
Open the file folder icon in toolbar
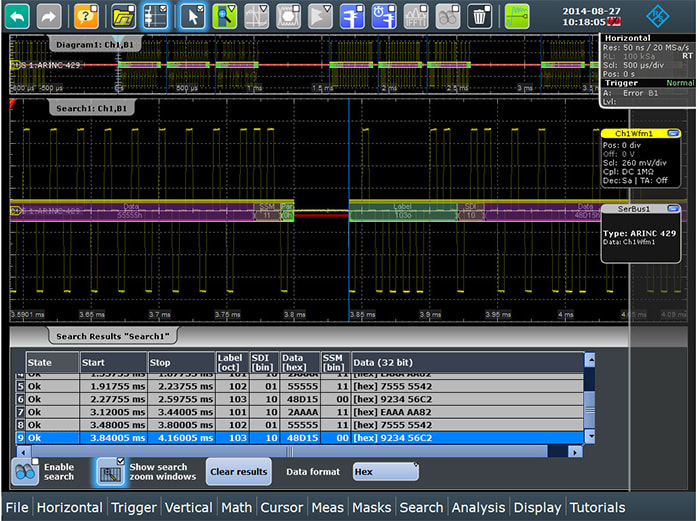coord(123,15)
